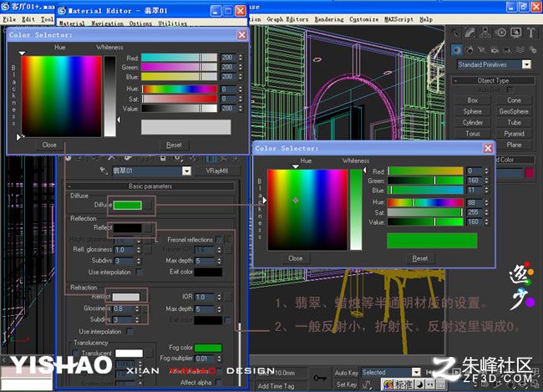The width and height of the screenshot is (543, 392).
Task: Select the Cameras category icon
Action: (x=495, y=50)
